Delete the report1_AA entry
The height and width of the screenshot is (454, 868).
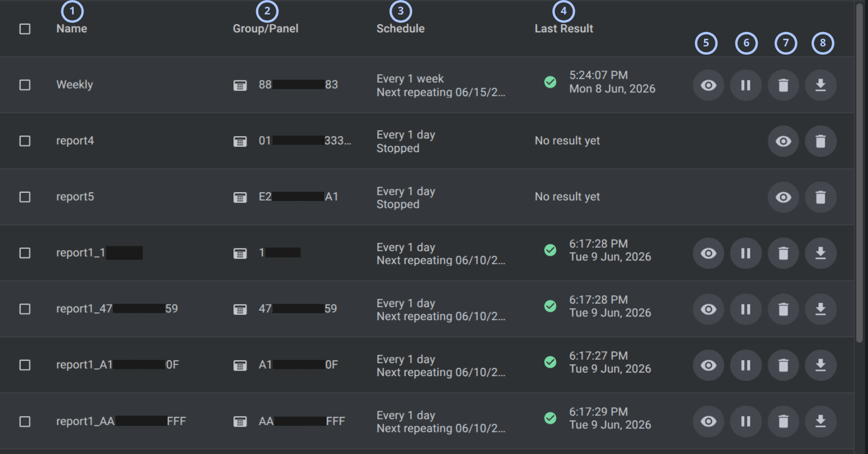click(783, 422)
